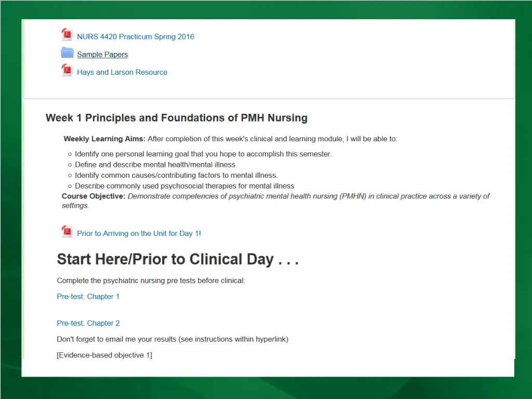Screen dimensions: 532x399
Task: Click the Evidence-based objective 1 text
Action: click(104, 355)
